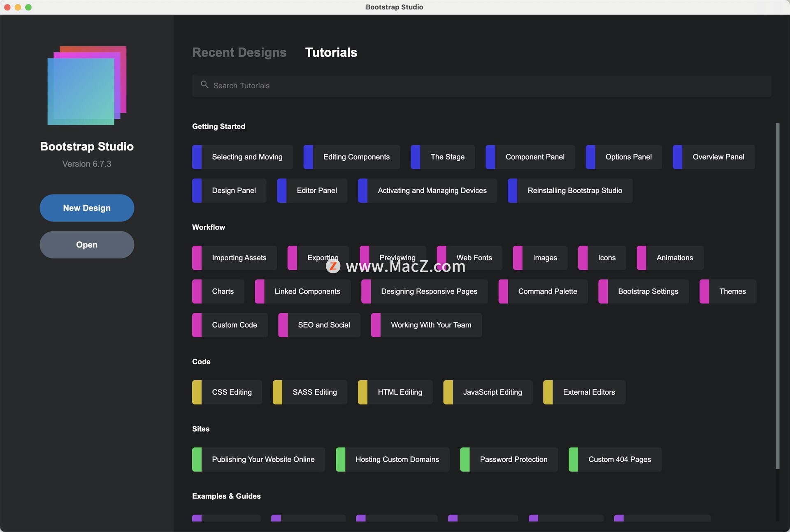Screen dimensions: 790x532
Task: Open Images tutorial
Action: 540,258
